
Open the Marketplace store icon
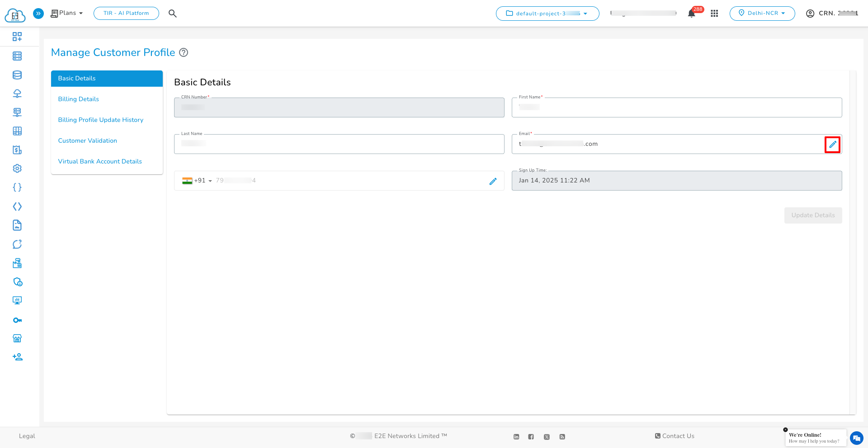click(x=17, y=338)
